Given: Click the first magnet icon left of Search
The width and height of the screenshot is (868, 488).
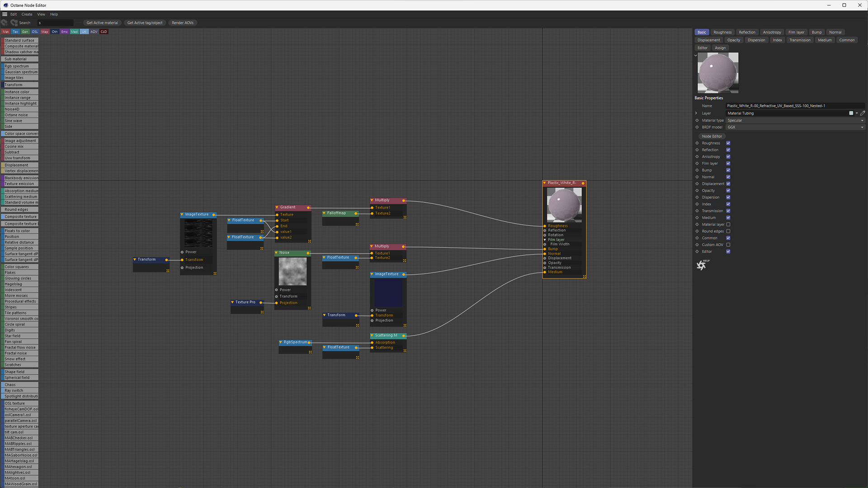Looking at the screenshot, I should pyautogui.click(x=5, y=23).
